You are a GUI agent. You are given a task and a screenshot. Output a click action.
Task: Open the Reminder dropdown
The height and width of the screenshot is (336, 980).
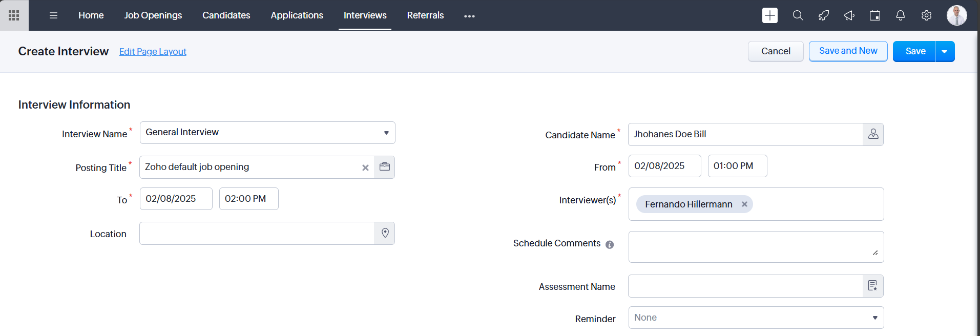click(x=875, y=318)
